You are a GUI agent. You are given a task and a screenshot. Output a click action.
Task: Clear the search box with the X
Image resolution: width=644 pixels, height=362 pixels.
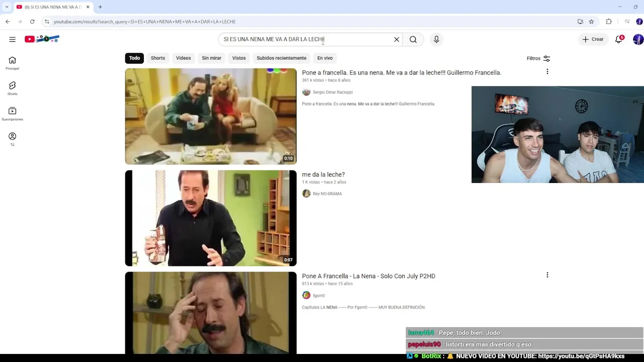(396, 39)
